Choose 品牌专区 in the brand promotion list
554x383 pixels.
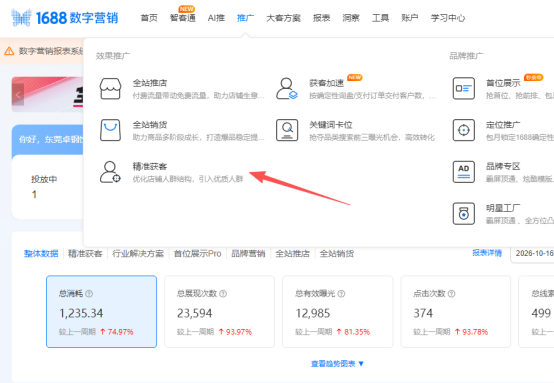(503, 166)
